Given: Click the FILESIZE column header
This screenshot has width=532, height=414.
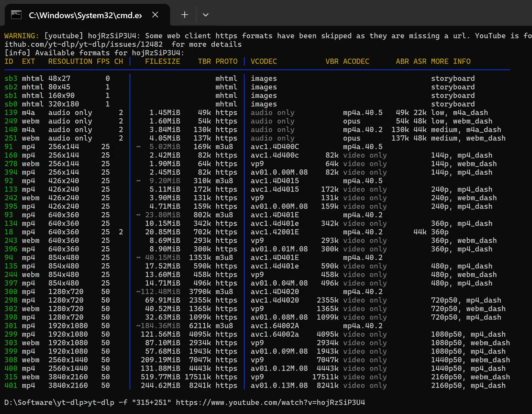Looking at the screenshot, I should click(162, 61).
